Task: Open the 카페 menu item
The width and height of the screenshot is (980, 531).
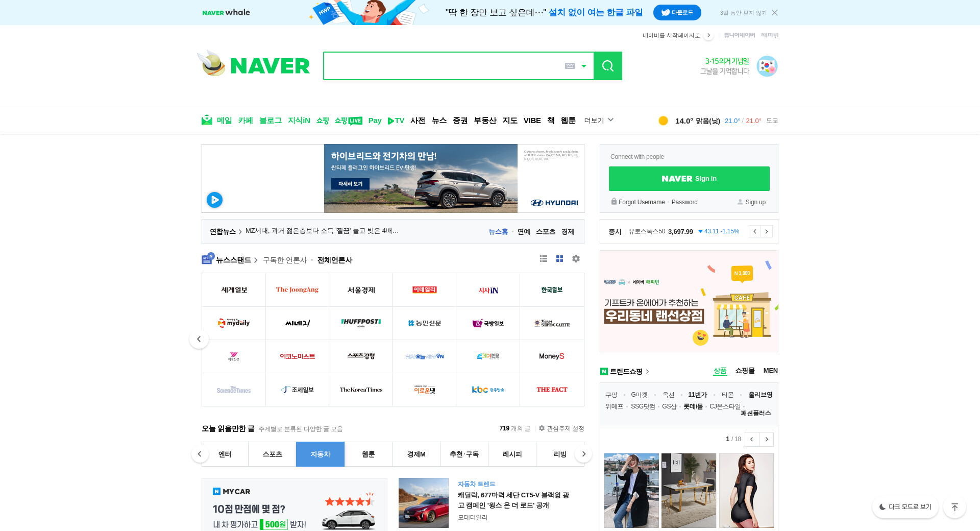Action: [x=246, y=120]
